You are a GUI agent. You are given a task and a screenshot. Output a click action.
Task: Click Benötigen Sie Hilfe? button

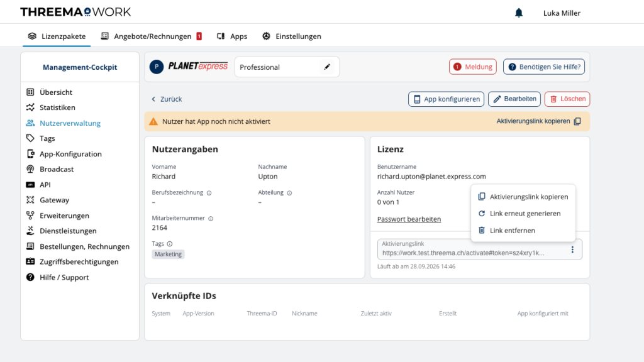click(x=544, y=67)
